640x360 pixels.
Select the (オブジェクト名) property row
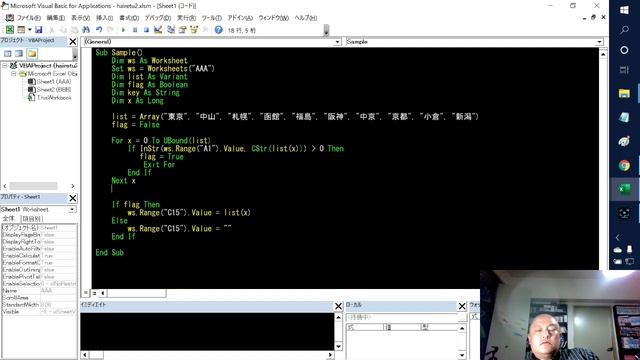click(39, 228)
